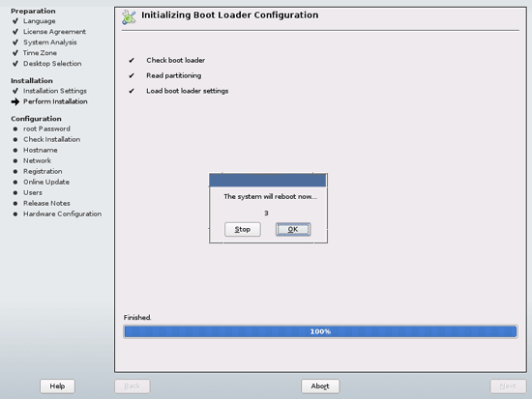Click the checkmark beside Installation Settings

pyautogui.click(x=15, y=91)
